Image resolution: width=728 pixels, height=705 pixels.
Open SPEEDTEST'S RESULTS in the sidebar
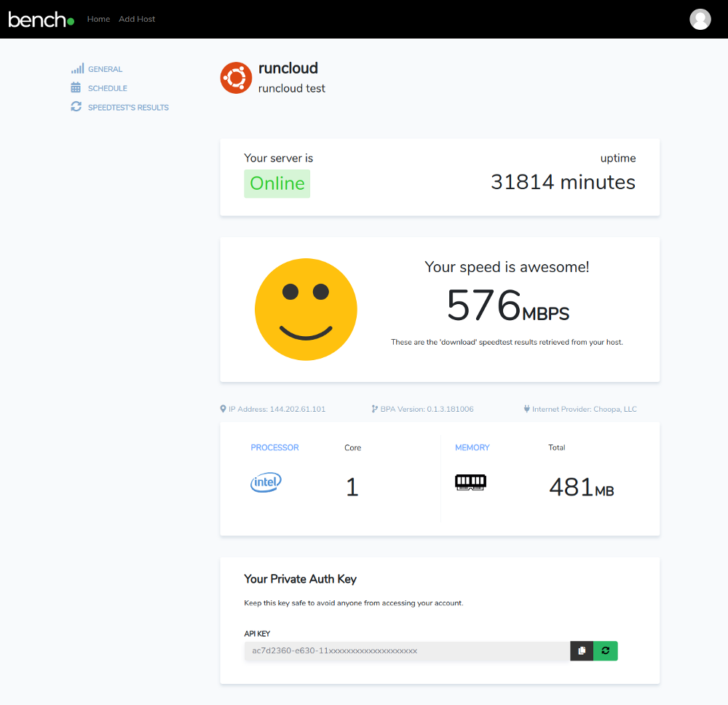(129, 108)
